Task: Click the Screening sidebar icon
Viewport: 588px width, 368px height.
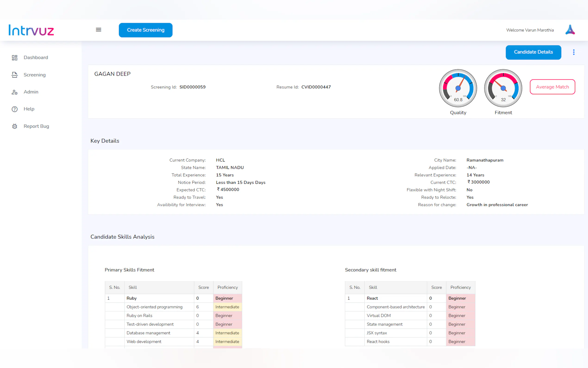Action: pos(15,75)
